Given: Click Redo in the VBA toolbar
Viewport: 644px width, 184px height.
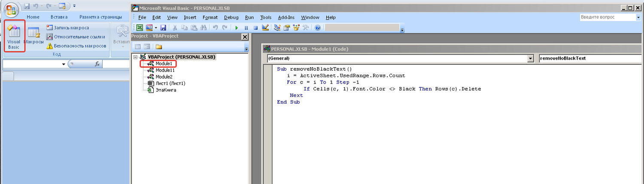Looking at the screenshot, I should (x=224, y=27).
